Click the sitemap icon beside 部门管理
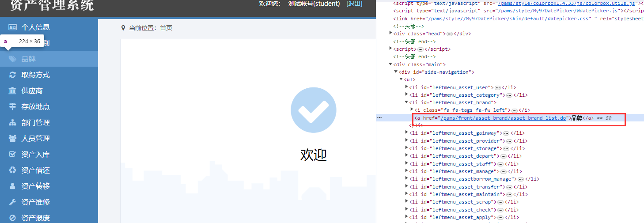This screenshot has width=644, height=223. (13, 122)
